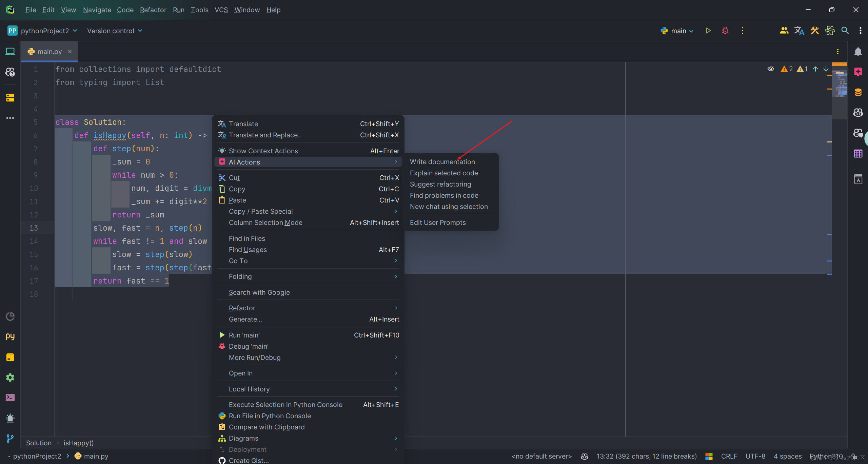868x464 pixels.
Task: Open the Notifications bell in the right sidebar
Action: [x=858, y=52]
